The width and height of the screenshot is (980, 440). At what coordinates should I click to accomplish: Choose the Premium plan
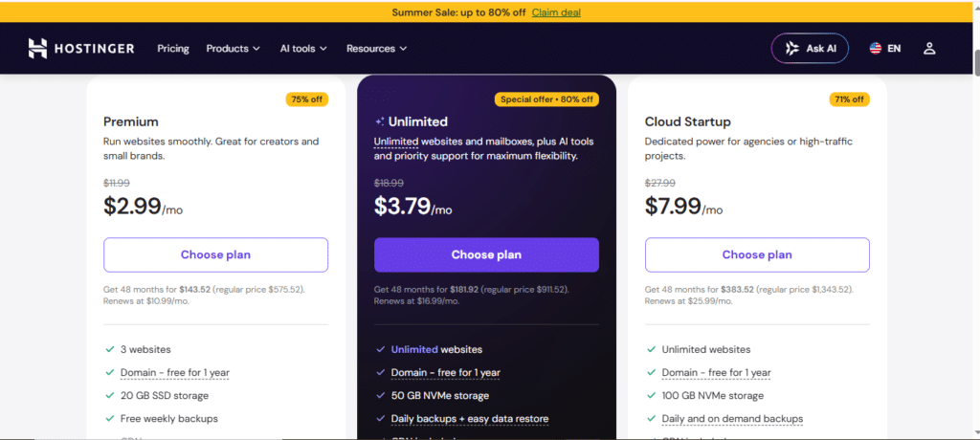(x=215, y=254)
